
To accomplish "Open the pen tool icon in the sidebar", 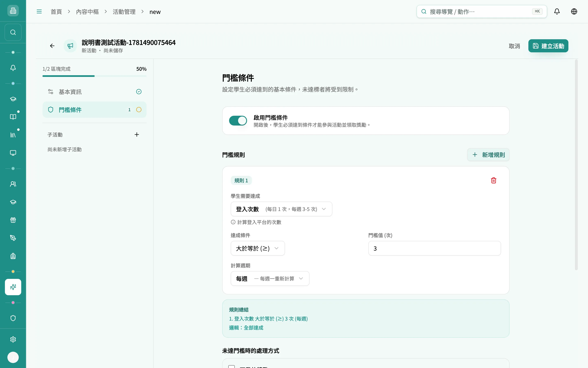I will pyautogui.click(x=13, y=238).
